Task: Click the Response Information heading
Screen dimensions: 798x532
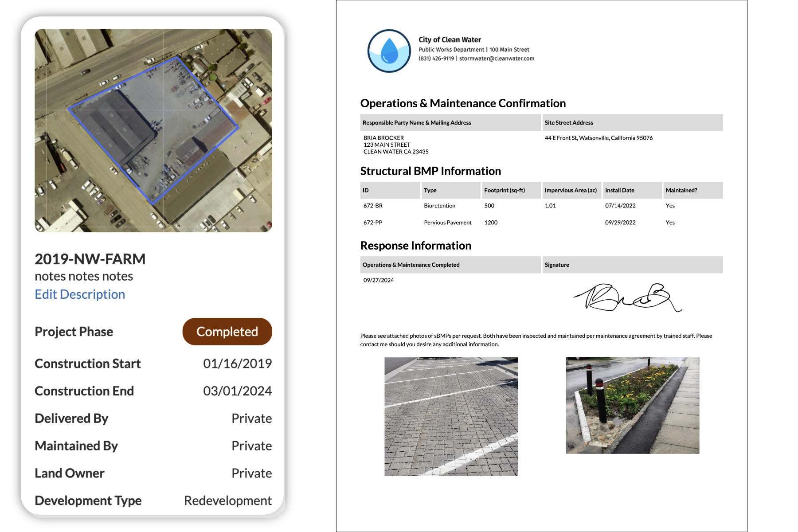Action: (x=416, y=246)
